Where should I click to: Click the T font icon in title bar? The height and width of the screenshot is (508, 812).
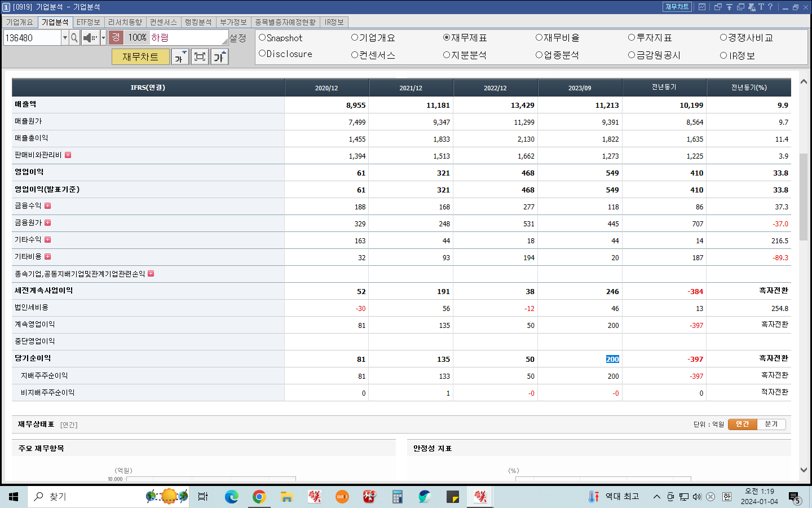click(x=761, y=7)
